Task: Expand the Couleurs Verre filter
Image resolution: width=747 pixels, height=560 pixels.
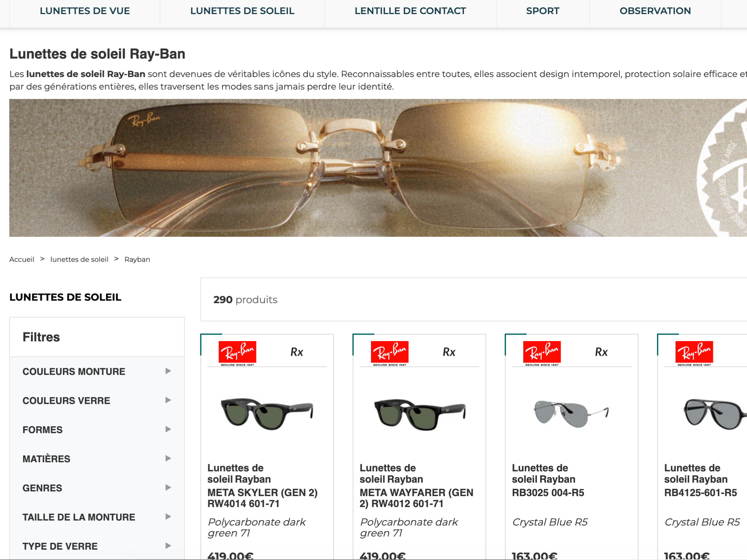Action: coord(97,400)
